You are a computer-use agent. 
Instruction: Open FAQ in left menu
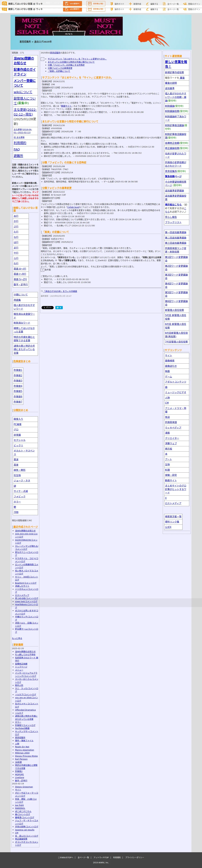click(17, 149)
